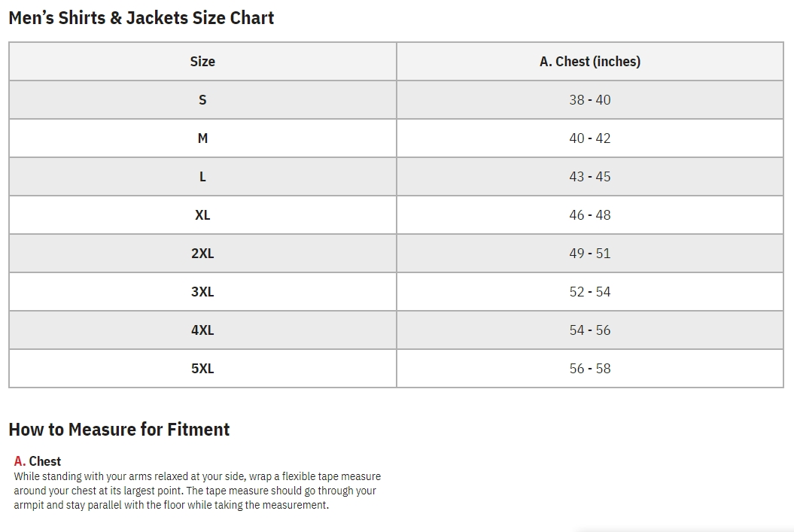
Task: Click the S size row label
Action: point(202,100)
